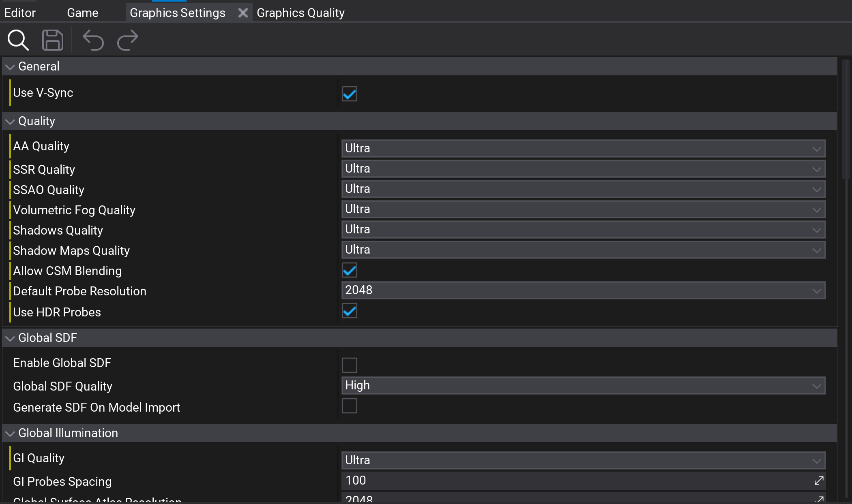Change the Shadow Maps Quality setting
The height and width of the screenshot is (504, 852).
click(583, 250)
